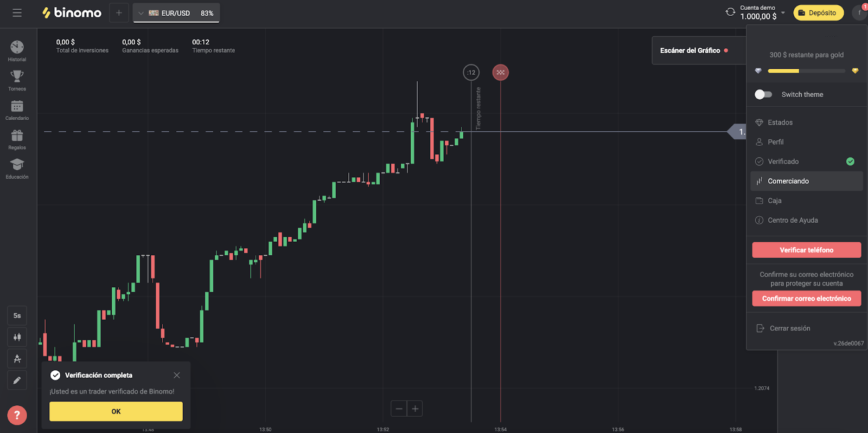Screen dimensions: 868x433
Task: Zoom in the chart with plus
Action: tap(415, 409)
